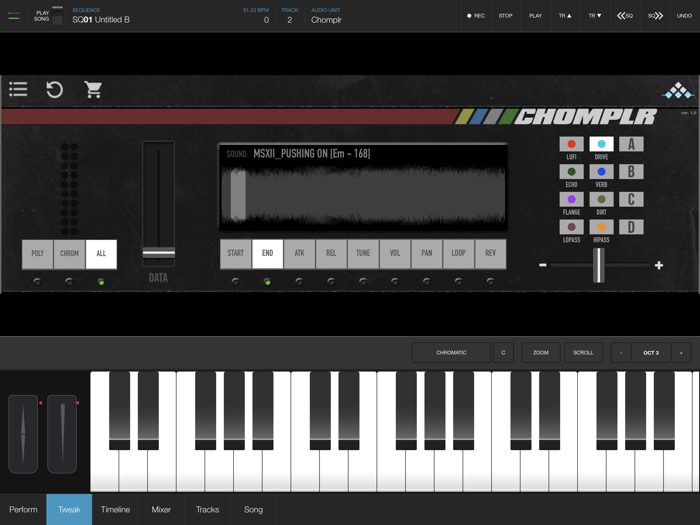Viewport: 700px width, 525px height.
Task: Toggle the LOFI red effect button
Action: (x=571, y=144)
